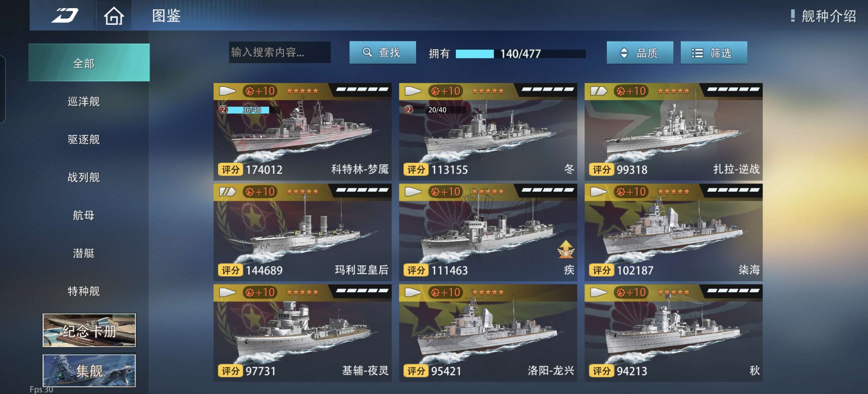Click the search input field

tap(280, 52)
